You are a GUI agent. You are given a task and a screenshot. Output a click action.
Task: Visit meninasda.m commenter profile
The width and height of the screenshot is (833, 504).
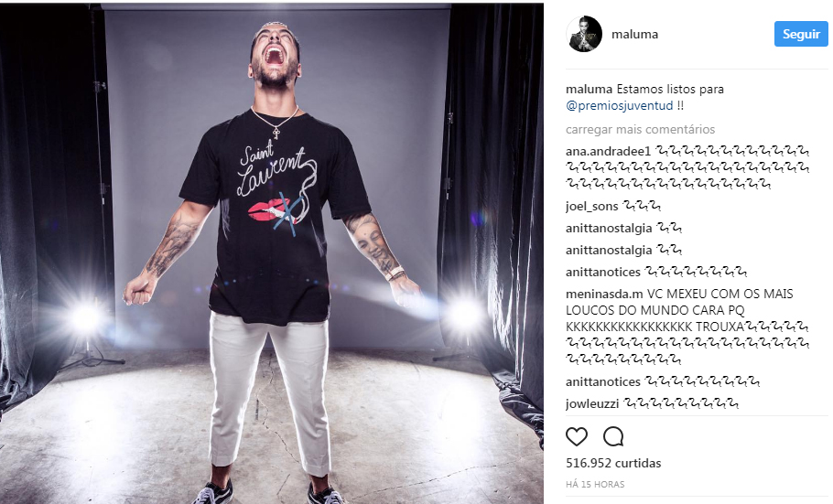604,294
